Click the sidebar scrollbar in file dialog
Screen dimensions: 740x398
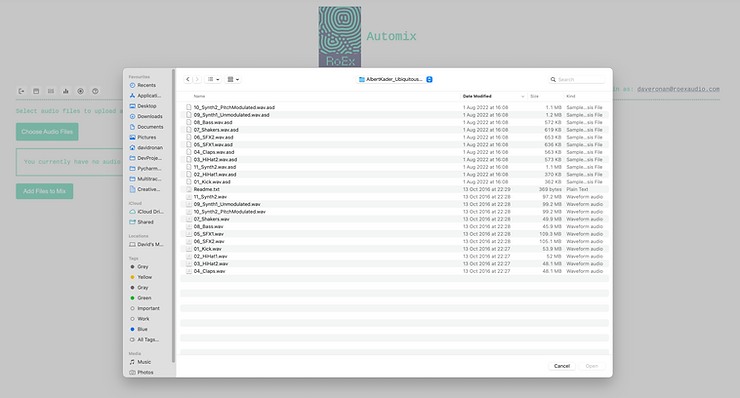(174, 216)
